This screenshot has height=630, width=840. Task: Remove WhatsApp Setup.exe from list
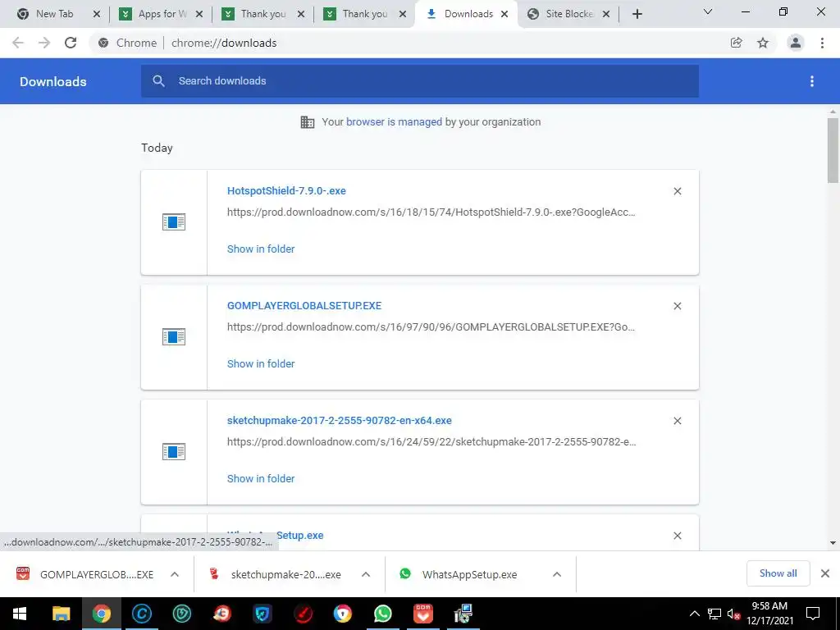point(677,536)
